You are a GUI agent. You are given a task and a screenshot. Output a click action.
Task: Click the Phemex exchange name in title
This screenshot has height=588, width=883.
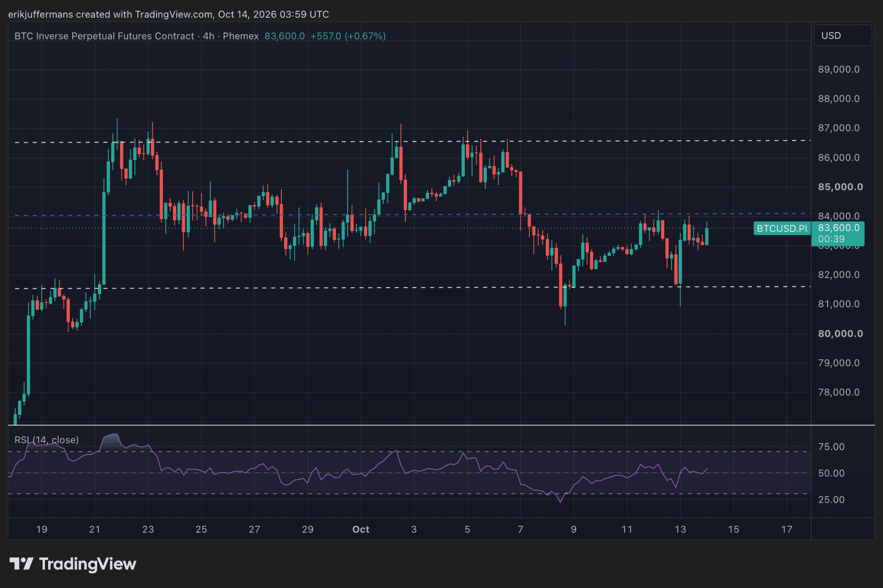[x=241, y=36]
